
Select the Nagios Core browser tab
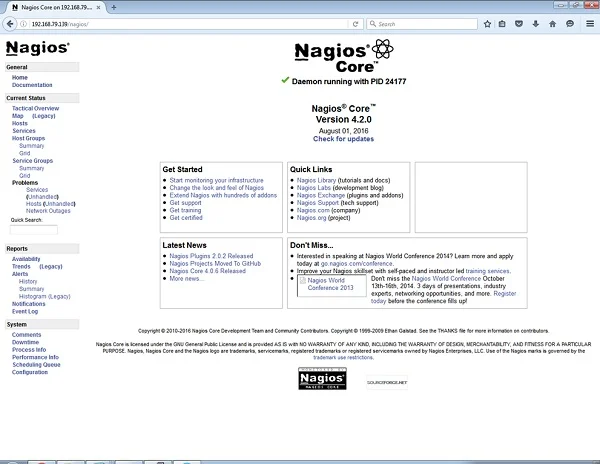57,7
